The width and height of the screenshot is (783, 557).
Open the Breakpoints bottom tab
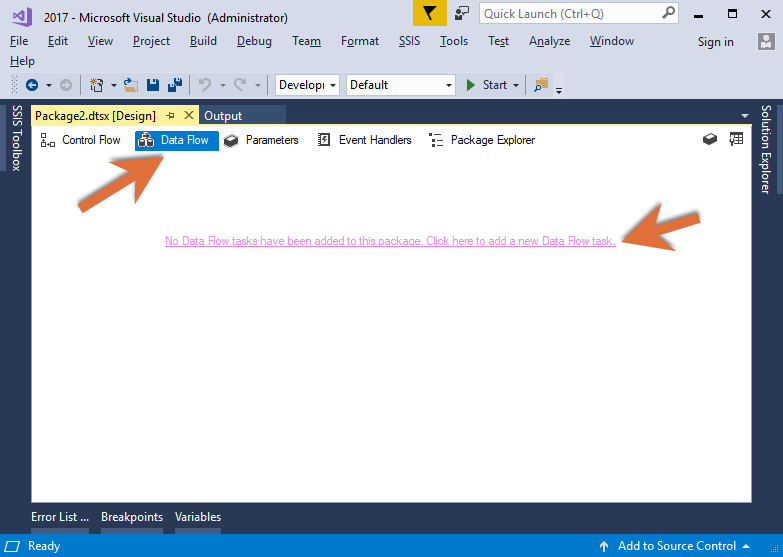[x=132, y=517]
